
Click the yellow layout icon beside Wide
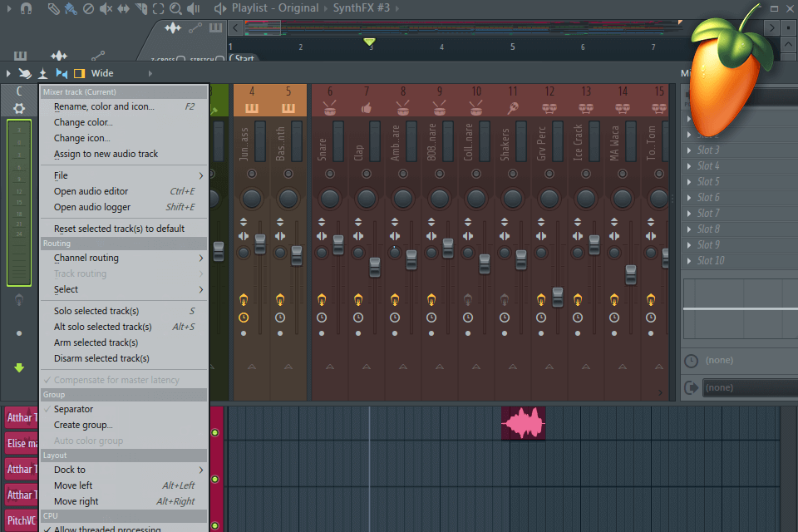coord(80,73)
